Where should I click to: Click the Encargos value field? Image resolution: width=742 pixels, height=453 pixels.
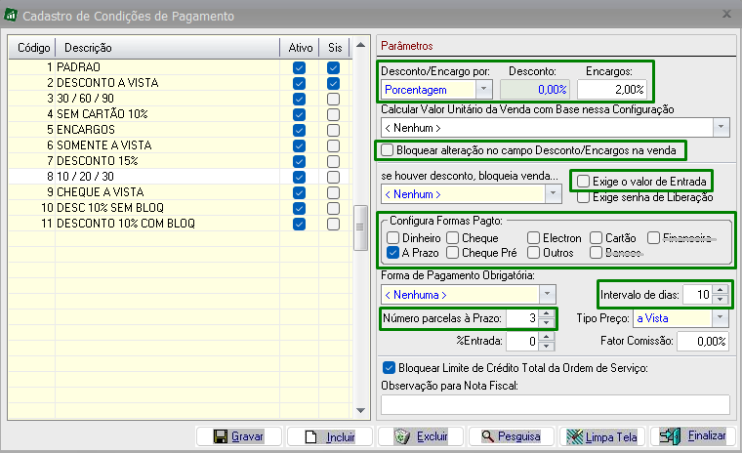click(612, 89)
